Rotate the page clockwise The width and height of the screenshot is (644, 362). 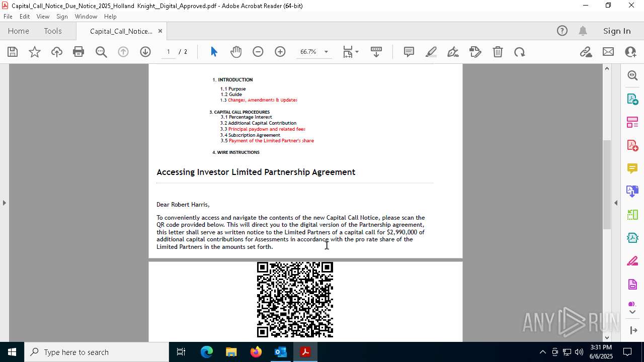pyautogui.click(x=520, y=52)
